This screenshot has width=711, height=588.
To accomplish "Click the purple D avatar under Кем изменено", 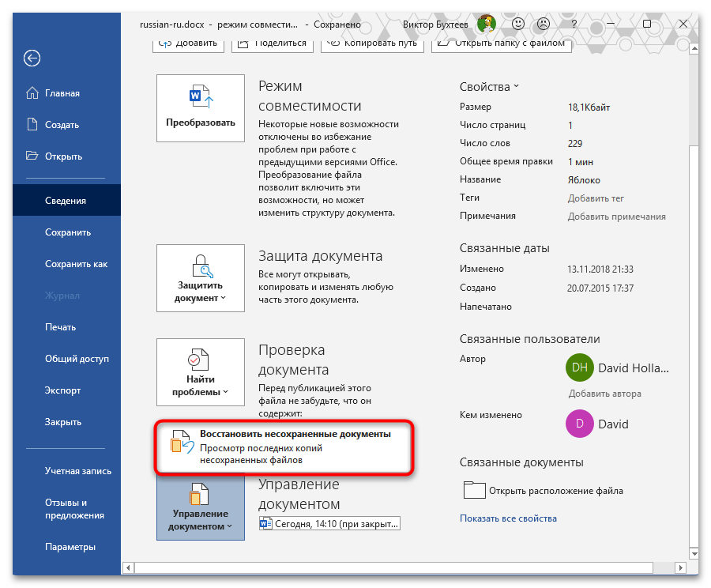I will coord(579,424).
